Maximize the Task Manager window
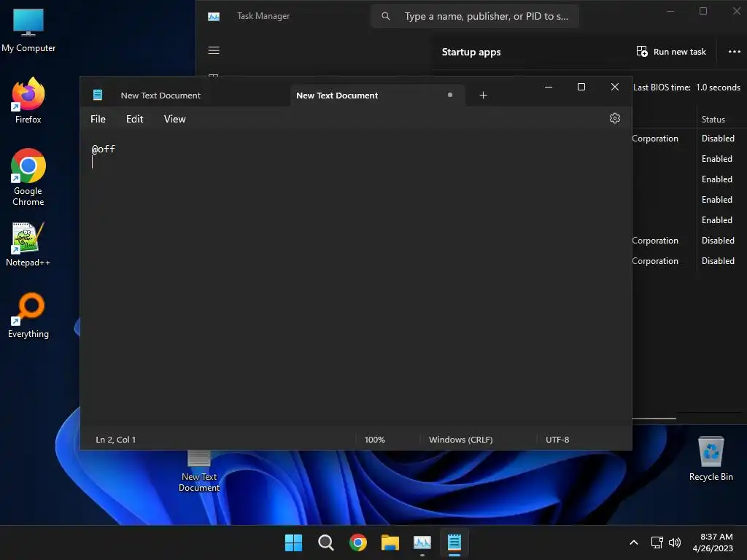This screenshot has height=560, width=747. (703, 12)
